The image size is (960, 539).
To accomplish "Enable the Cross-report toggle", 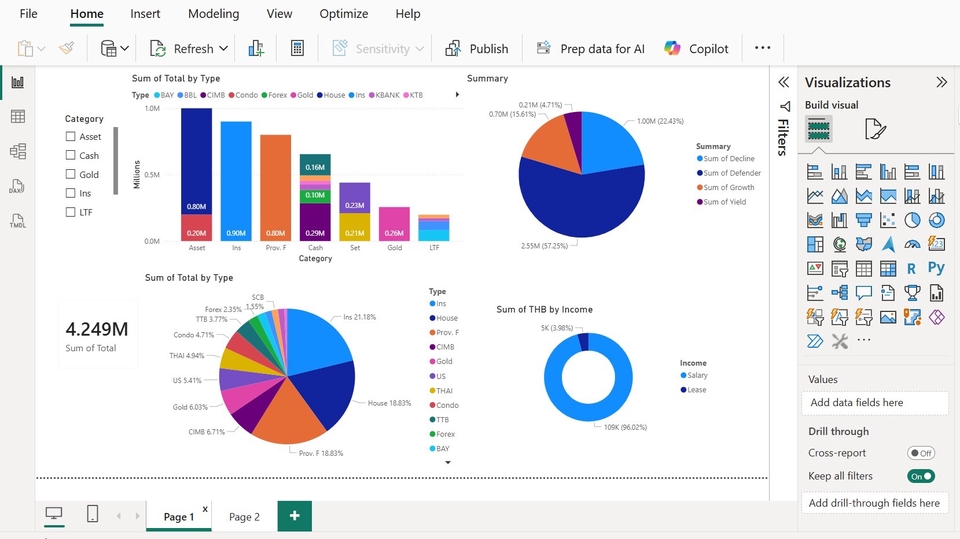I will point(921,453).
